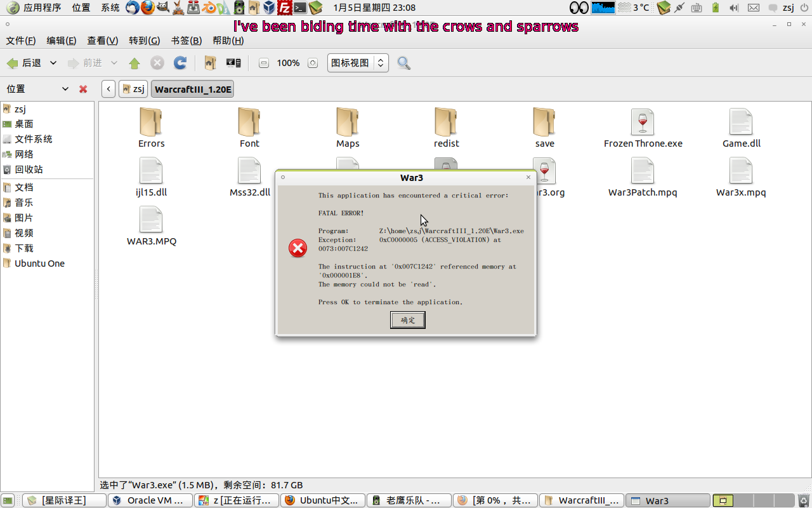Open the 应用程序 panel menu
The width and height of the screenshot is (812, 508).
pos(34,8)
